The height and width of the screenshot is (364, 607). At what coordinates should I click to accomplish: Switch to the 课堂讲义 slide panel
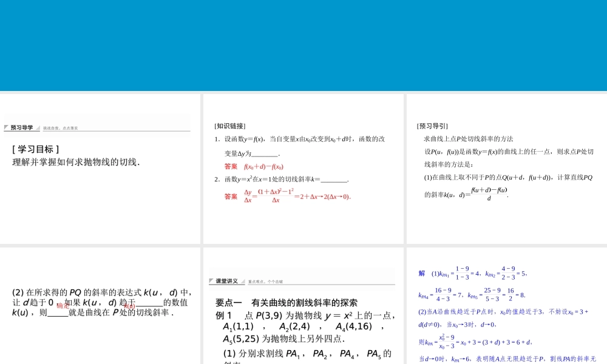(x=302, y=315)
